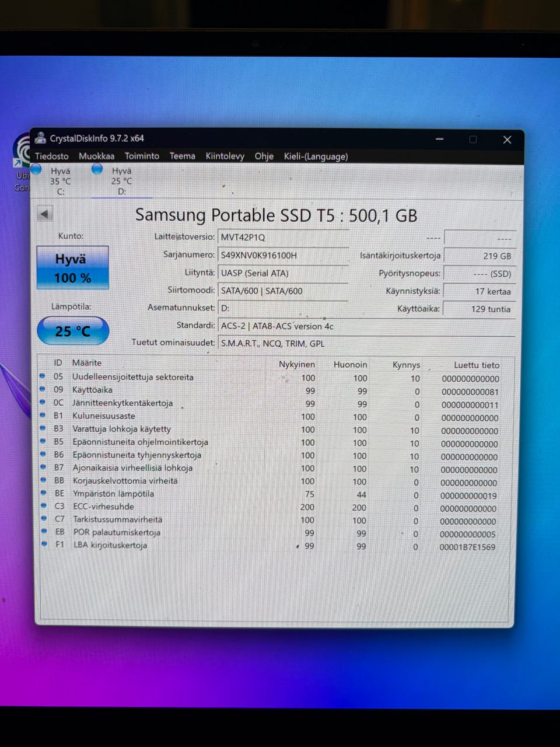This screenshot has height=747, width=560.
Task: Open the Tiedosto menu
Action: (x=52, y=156)
